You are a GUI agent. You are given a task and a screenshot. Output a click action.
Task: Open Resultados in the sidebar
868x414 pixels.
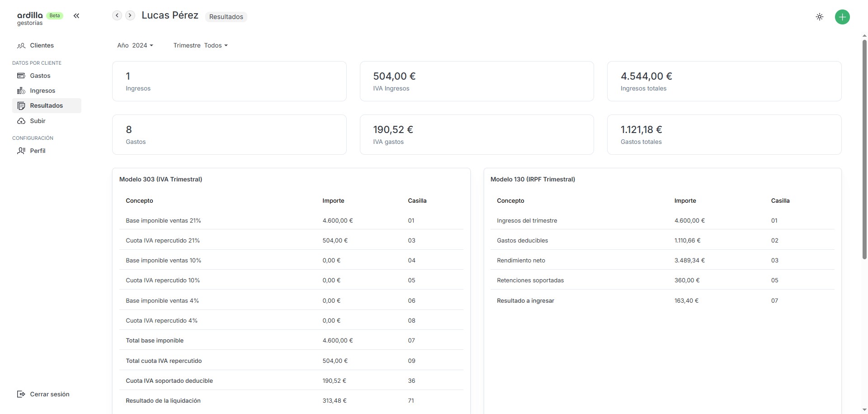pos(47,106)
